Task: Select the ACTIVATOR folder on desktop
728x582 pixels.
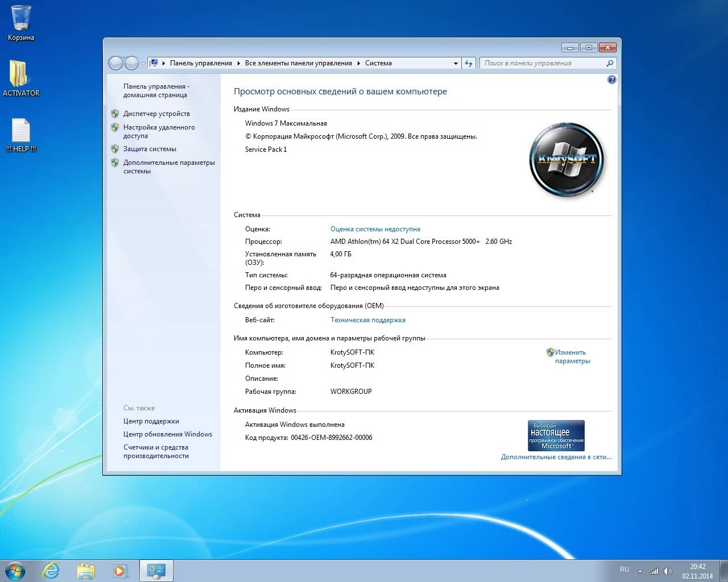Action: tap(21, 77)
